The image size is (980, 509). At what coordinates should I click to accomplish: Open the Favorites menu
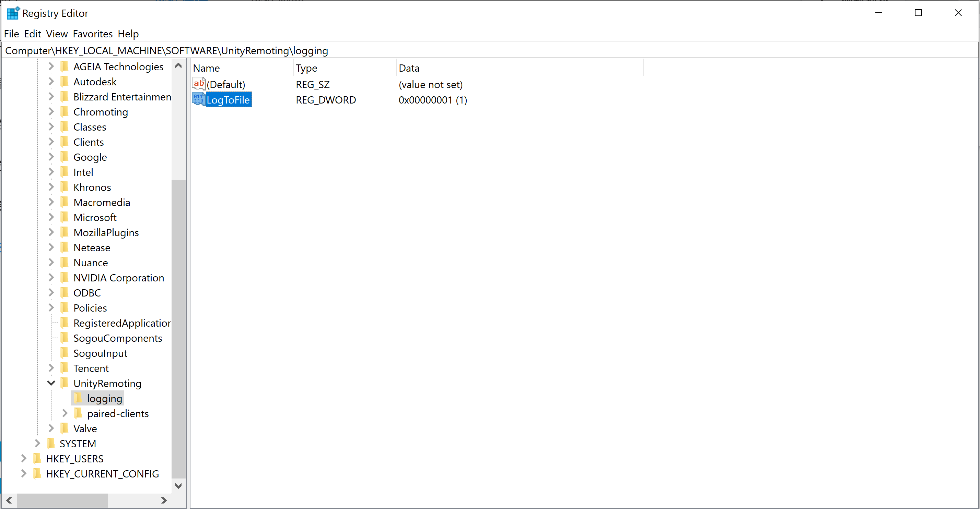click(x=92, y=34)
